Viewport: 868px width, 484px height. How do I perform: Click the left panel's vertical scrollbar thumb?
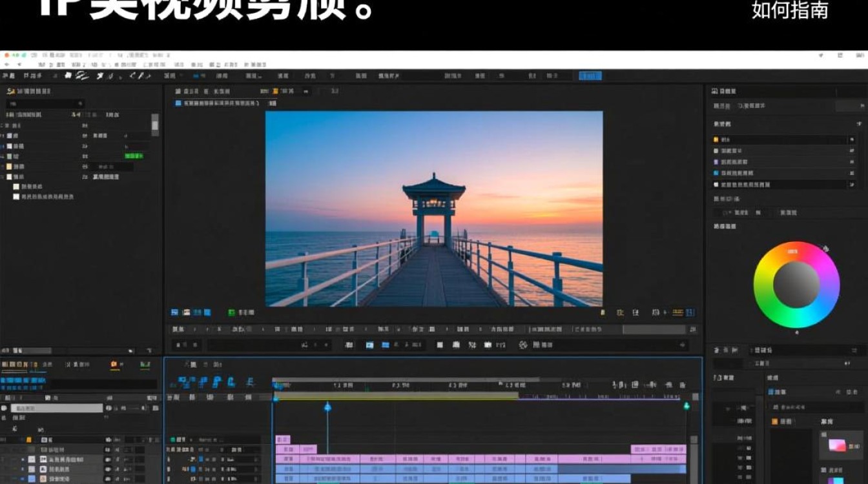pos(155,125)
